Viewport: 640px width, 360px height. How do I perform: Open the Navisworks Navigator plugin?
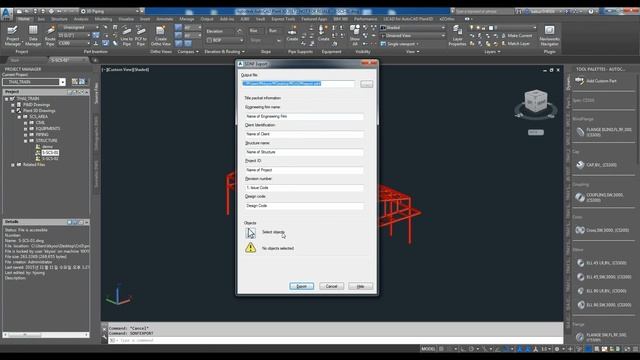[549, 36]
